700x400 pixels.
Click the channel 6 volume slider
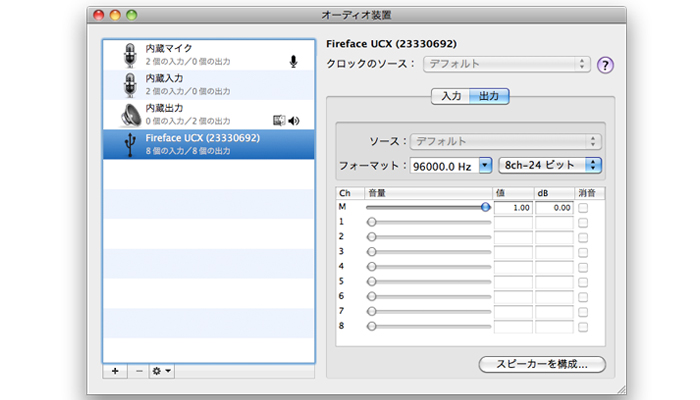click(x=429, y=296)
